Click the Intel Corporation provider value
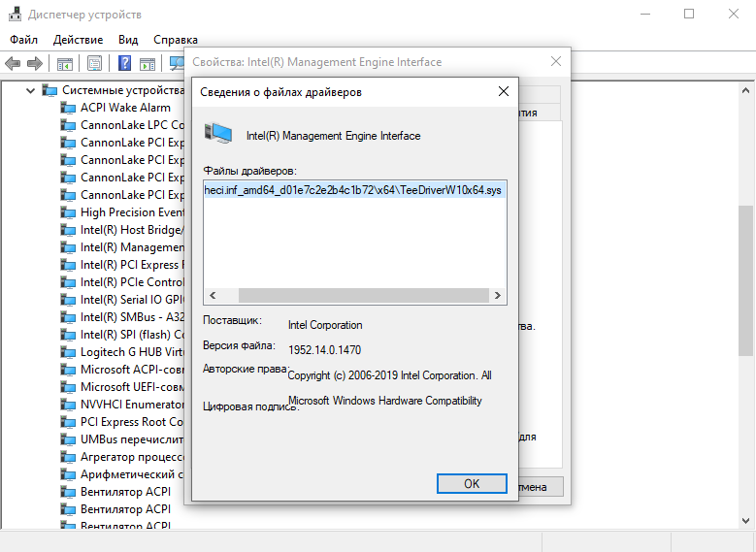 point(325,325)
